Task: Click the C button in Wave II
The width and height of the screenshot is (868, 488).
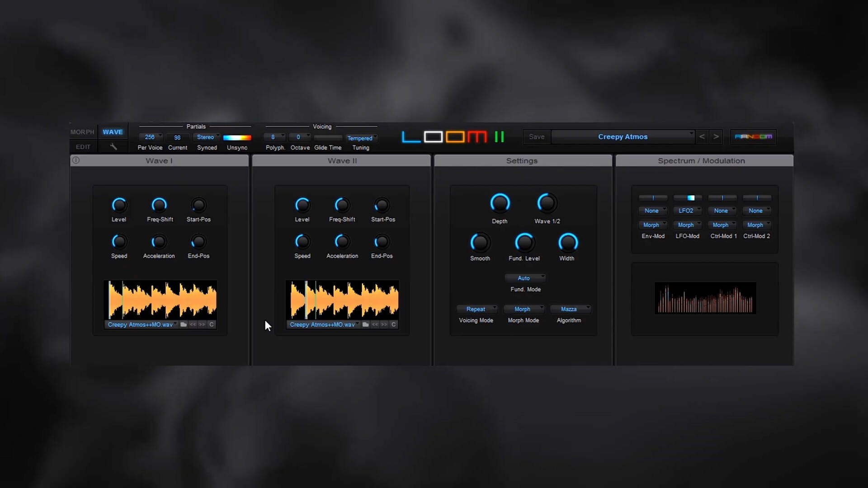Action: coord(393,324)
